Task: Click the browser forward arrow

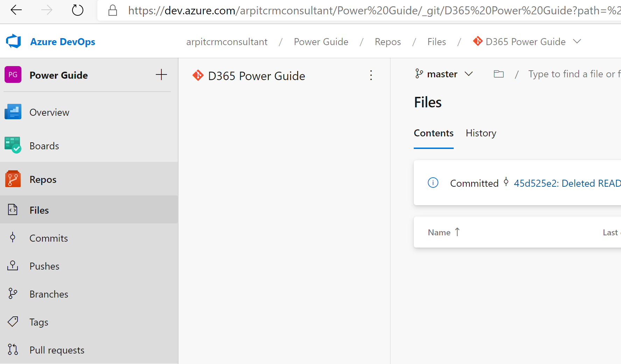Action: click(x=47, y=10)
